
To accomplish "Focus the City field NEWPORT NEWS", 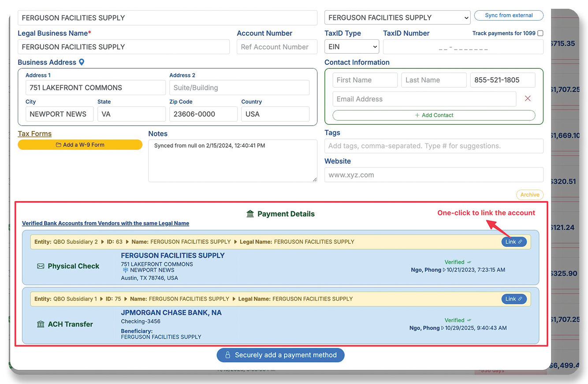I will coord(60,114).
